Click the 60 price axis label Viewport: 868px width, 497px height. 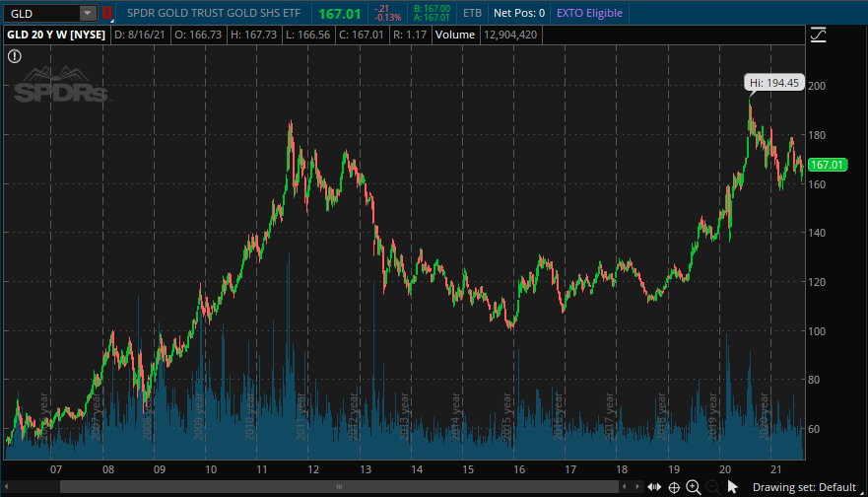pos(814,429)
